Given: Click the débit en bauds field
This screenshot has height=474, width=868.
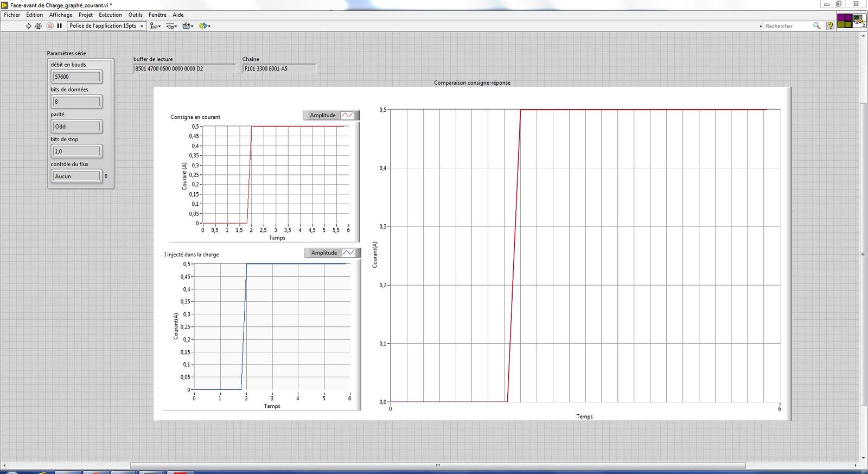Looking at the screenshot, I should [x=76, y=77].
